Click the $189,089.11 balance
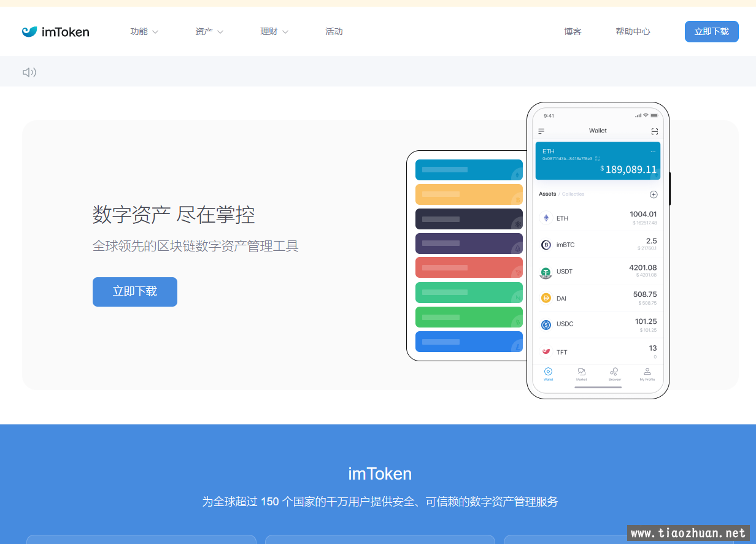 coord(628,169)
